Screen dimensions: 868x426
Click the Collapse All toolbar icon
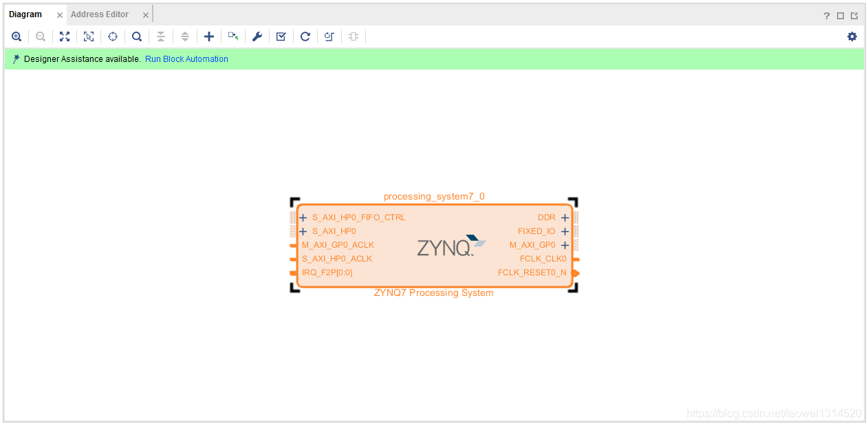(161, 36)
